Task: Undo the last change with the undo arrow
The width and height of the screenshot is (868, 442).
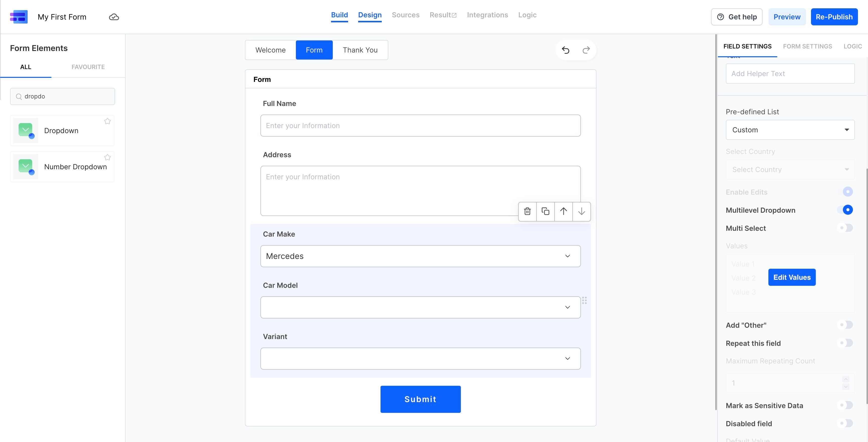Action: pyautogui.click(x=566, y=50)
